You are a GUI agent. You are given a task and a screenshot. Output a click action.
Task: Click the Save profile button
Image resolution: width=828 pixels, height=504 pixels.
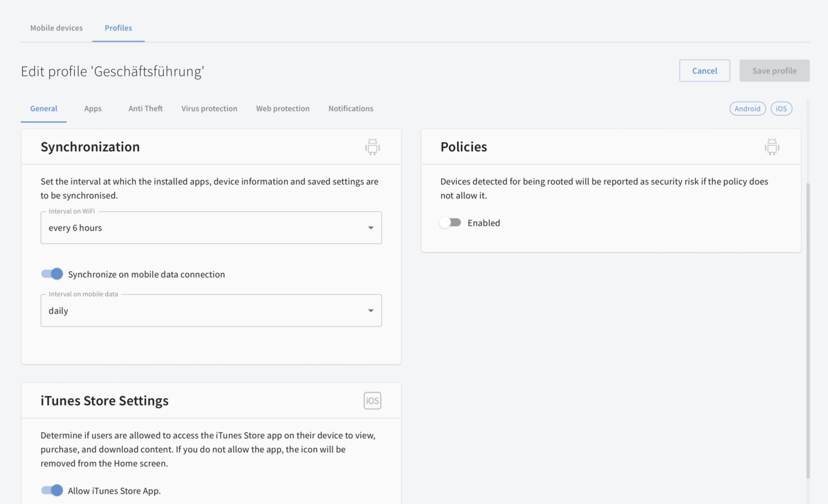coord(774,71)
